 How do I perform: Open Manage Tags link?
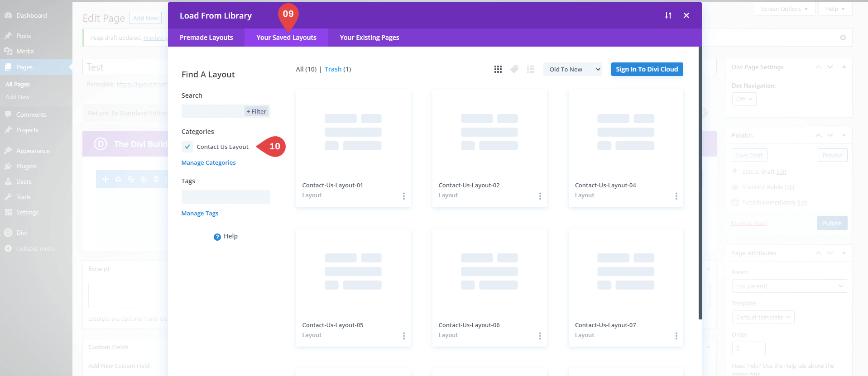[200, 213]
